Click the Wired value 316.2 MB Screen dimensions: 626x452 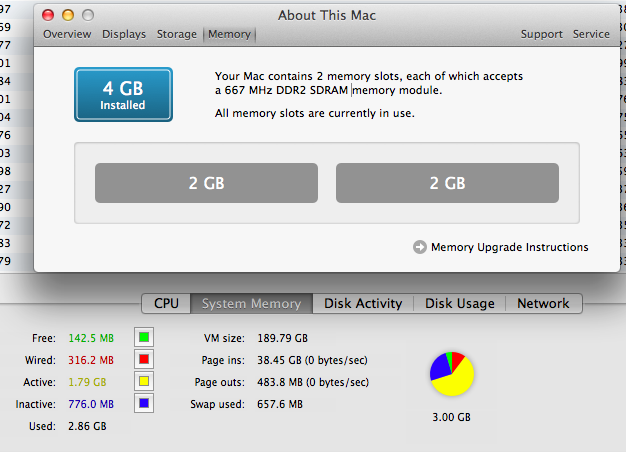(91, 360)
